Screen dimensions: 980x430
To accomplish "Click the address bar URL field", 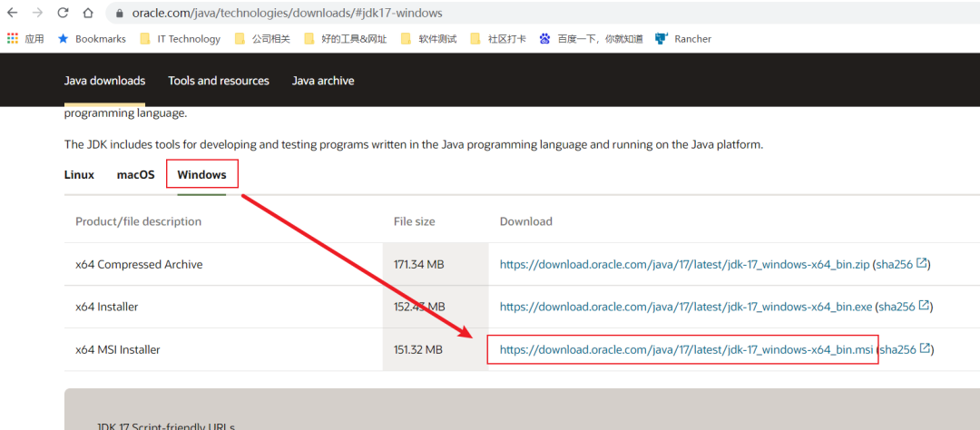I will pos(544,13).
